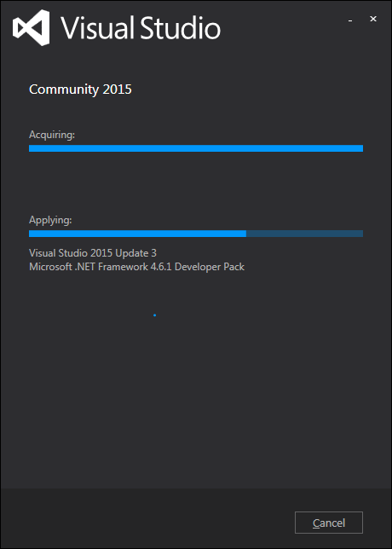Minimize the Visual Studio installer window

(350, 21)
